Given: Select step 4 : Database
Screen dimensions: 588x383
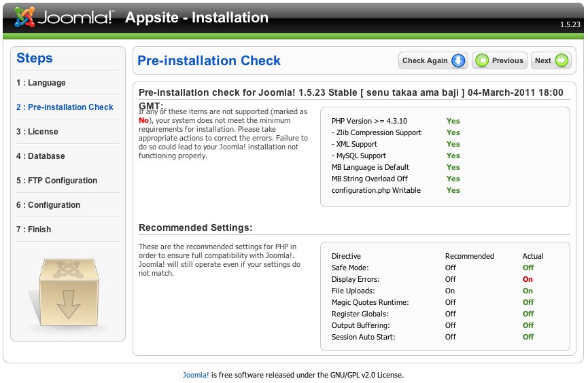Looking at the screenshot, I should 41,156.
